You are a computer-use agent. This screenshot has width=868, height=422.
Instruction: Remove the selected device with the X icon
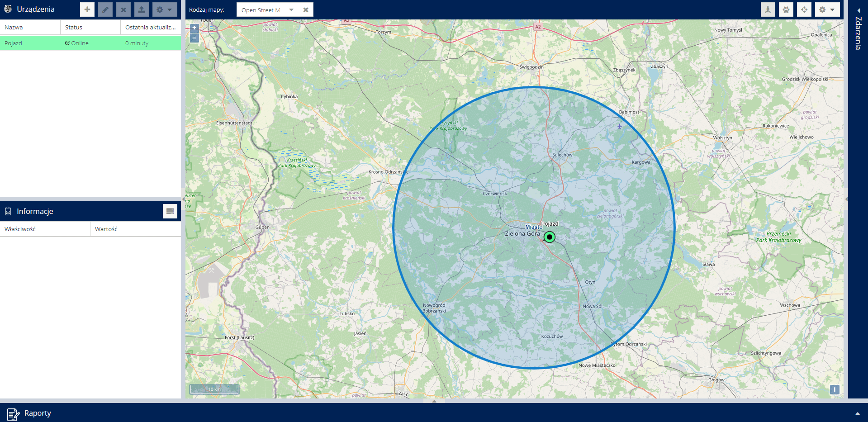pos(123,9)
